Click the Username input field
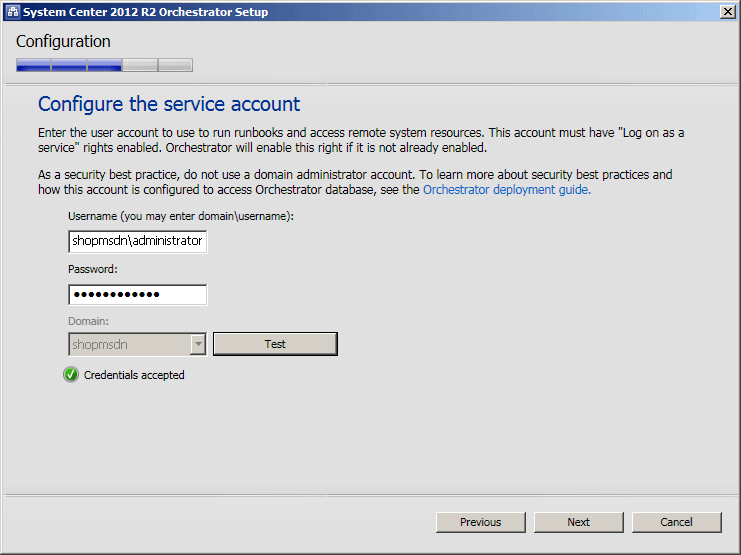This screenshot has height=555, width=741. pyautogui.click(x=137, y=241)
